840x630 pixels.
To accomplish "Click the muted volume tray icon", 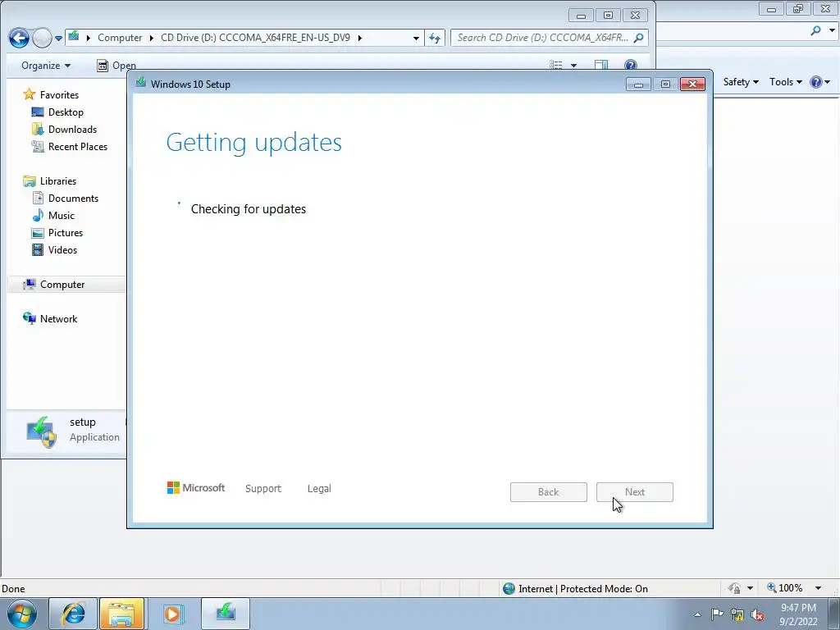I will [757, 615].
